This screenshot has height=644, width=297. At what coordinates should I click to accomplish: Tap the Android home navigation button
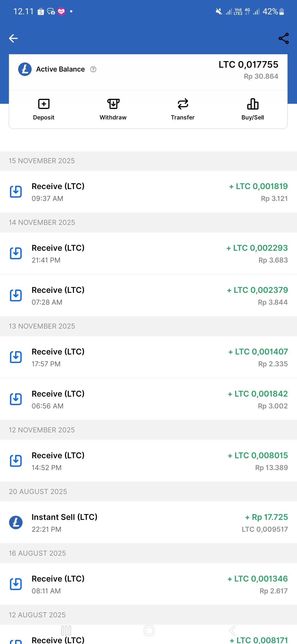pyautogui.click(x=149, y=631)
